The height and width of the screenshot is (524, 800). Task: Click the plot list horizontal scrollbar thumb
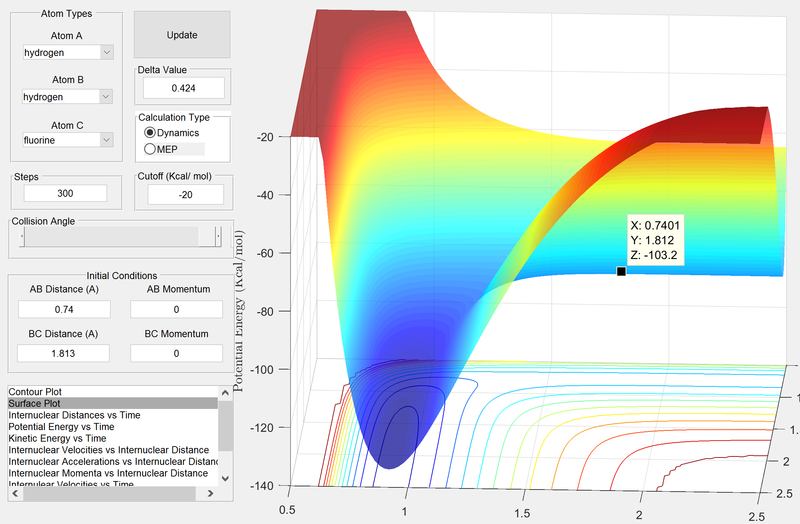(x=109, y=493)
